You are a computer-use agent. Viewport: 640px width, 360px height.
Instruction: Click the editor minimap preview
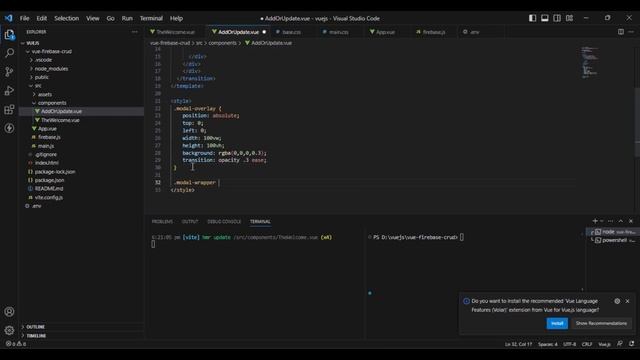[x=589, y=62]
